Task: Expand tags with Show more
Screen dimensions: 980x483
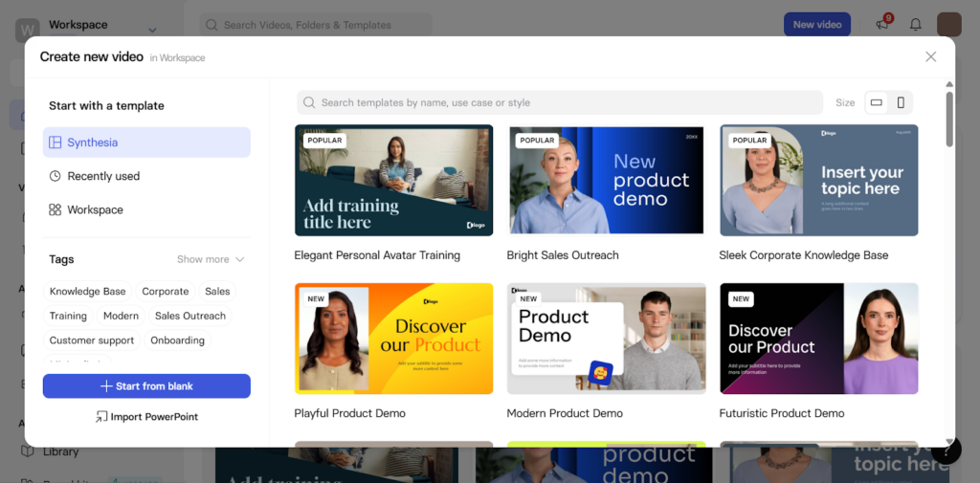Action: click(210, 259)
